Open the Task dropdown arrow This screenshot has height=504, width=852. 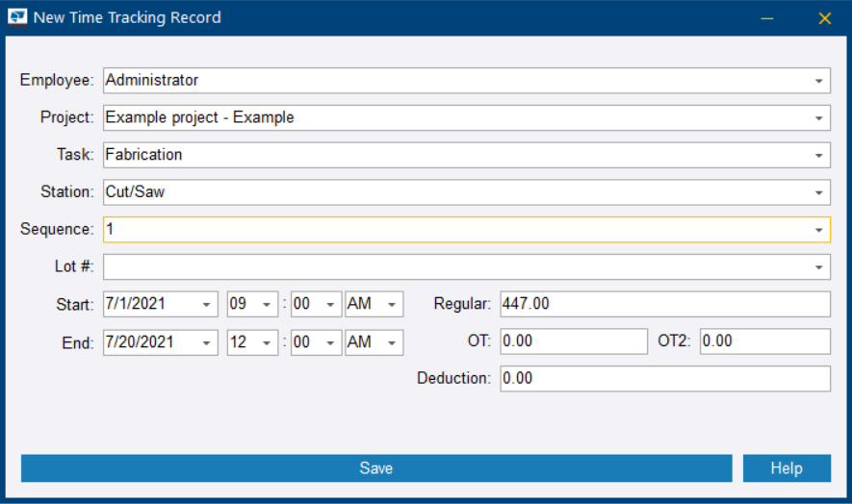[818, 155]
